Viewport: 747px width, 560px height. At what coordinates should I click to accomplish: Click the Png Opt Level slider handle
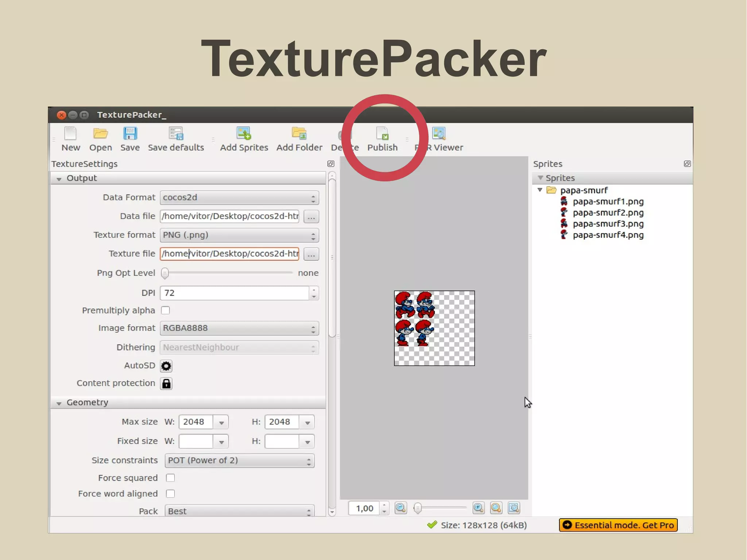click(165, 273)
